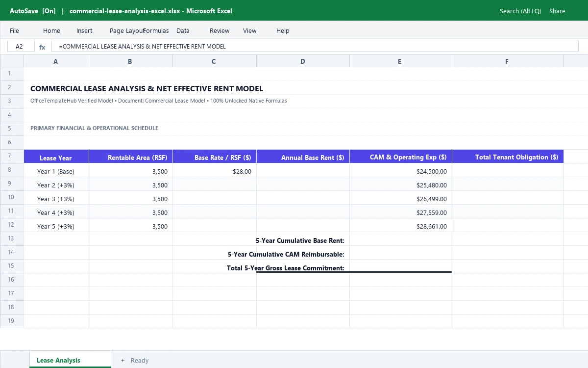Open the Data ribbon tab

click(183, 30)
